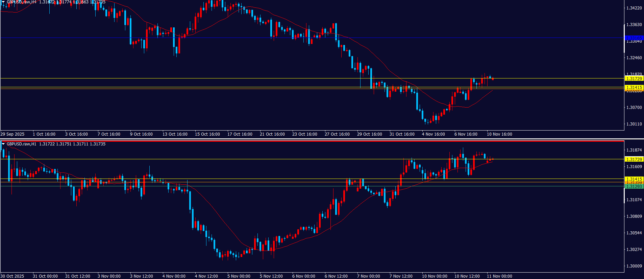Open the GBPUSD H1 chart dropdown arrow

coord(3,144)
